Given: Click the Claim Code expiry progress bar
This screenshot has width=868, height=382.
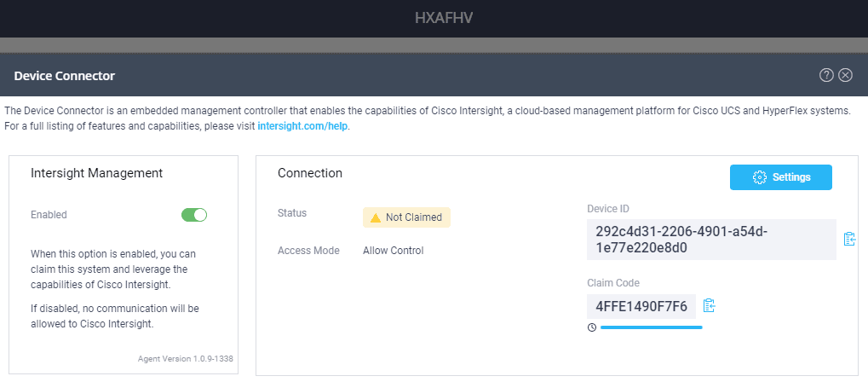Looking at the screenshot, I should click(x=652, y=327).
